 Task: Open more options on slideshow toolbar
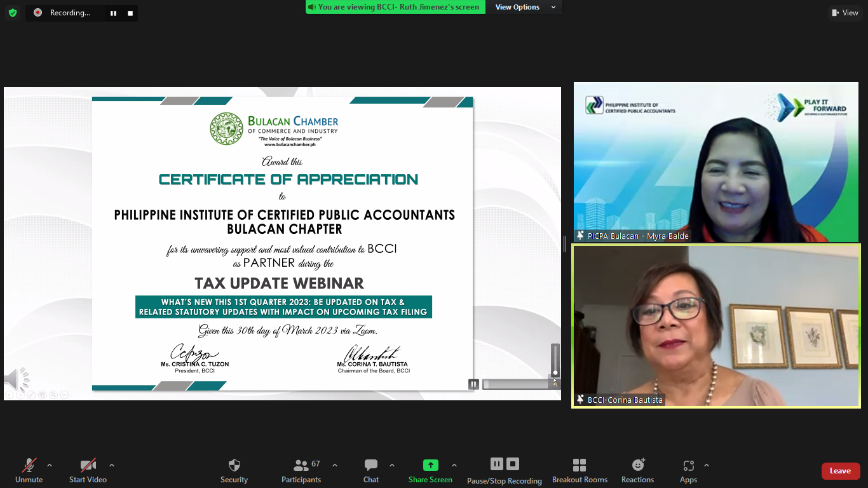click(64, 395)
